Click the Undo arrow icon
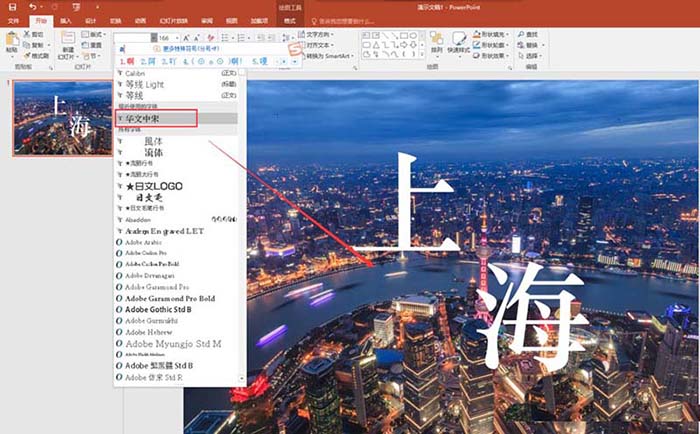This screenshot has height=434, width=700. (33, 7)
